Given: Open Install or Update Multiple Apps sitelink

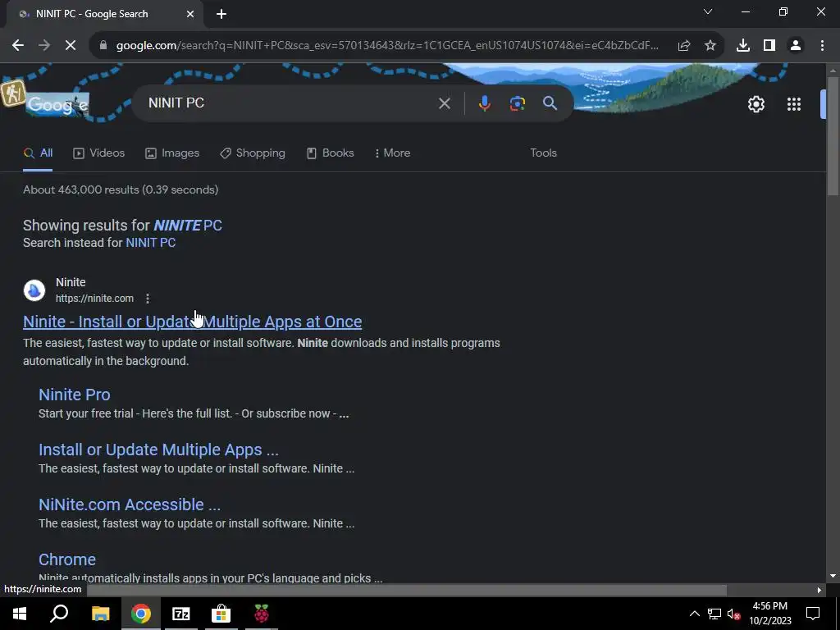Looking at the screenshot, I should click(x=158, y=450).
